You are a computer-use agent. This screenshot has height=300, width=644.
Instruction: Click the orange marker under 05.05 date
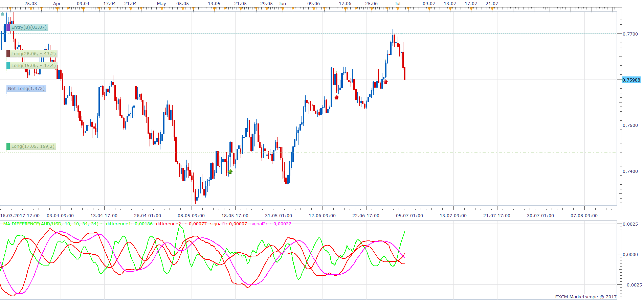click(183, 9)
